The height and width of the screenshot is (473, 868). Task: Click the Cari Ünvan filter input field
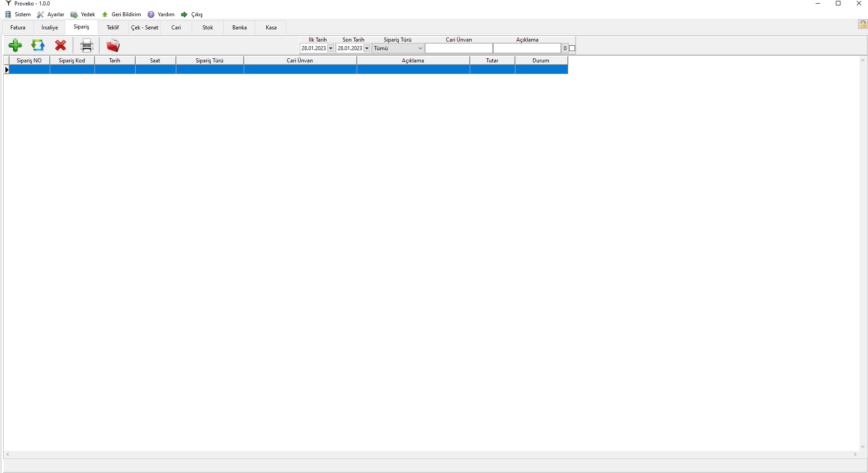click(x=459, y=48)
